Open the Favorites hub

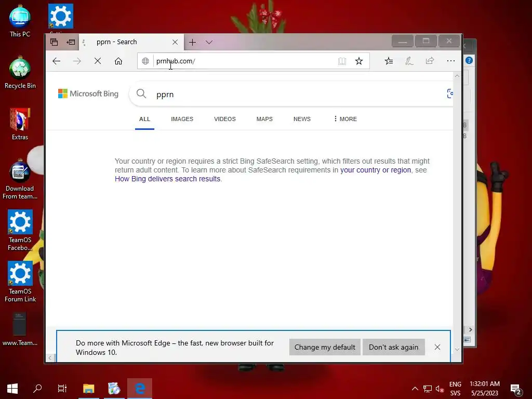pyautogui.click(x=389, y=61)
